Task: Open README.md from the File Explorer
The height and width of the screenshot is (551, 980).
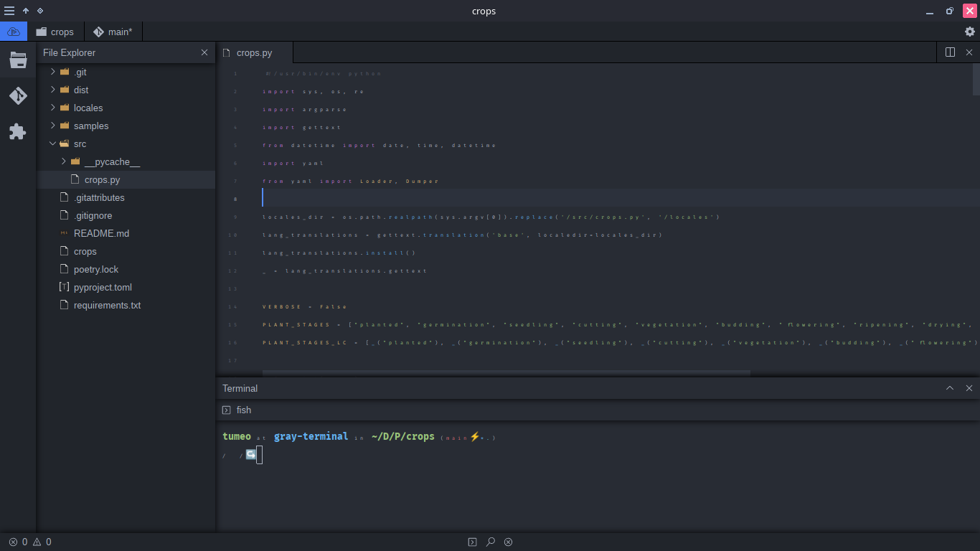Action: pyautogui.click(x=95, y=233)
